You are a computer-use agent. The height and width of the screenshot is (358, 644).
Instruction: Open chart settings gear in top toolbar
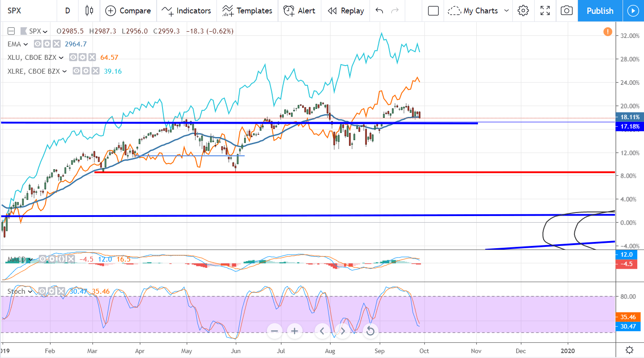point(523,11)
